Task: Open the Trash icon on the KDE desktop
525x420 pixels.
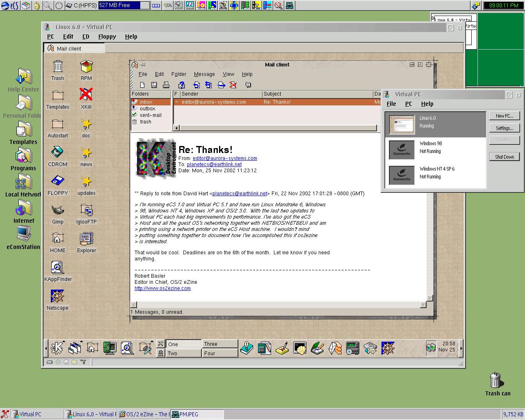Action: tap(57, 70)
